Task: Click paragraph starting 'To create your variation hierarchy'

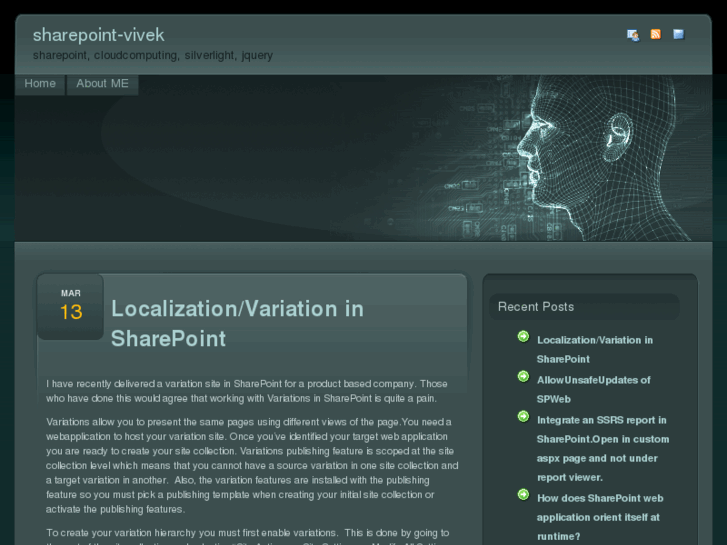Action: [248, 537]
